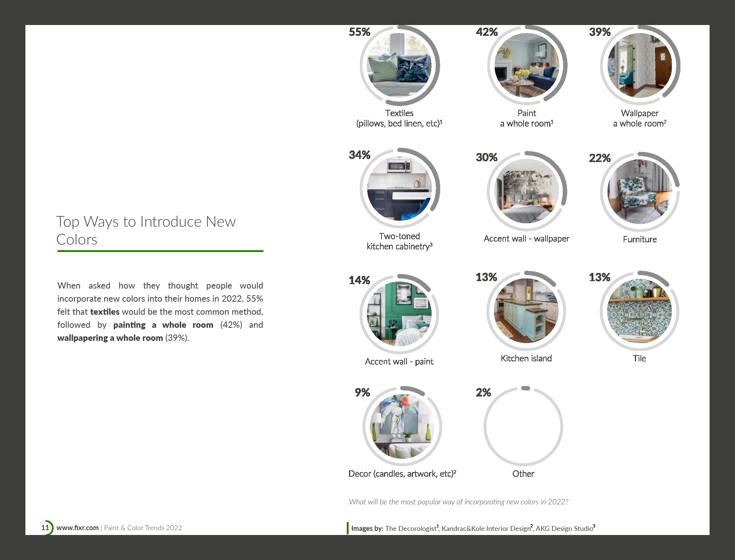Click the Paint a whole room image

pos(526,66)
